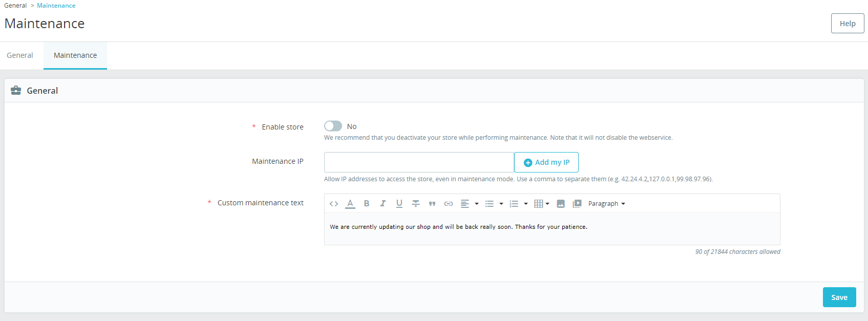Toggle the Enable store switch
This screenshot has height=321, width=868.
(333, 126)
